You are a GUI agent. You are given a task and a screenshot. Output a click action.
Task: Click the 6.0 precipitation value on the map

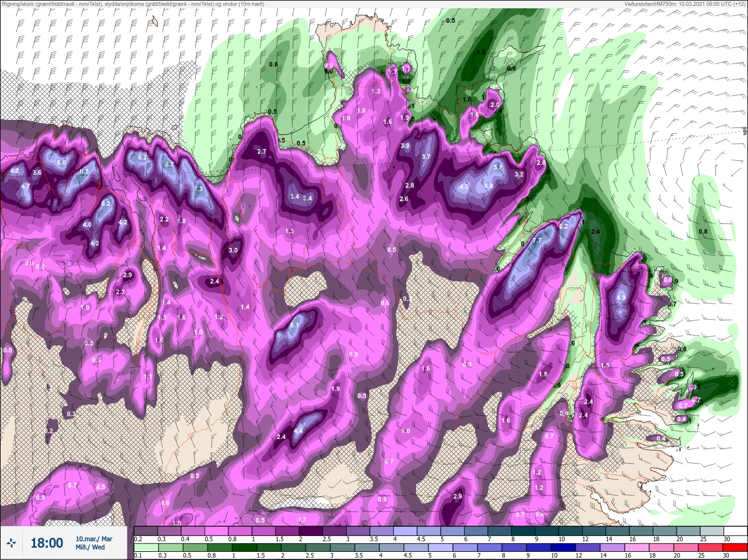61,162
